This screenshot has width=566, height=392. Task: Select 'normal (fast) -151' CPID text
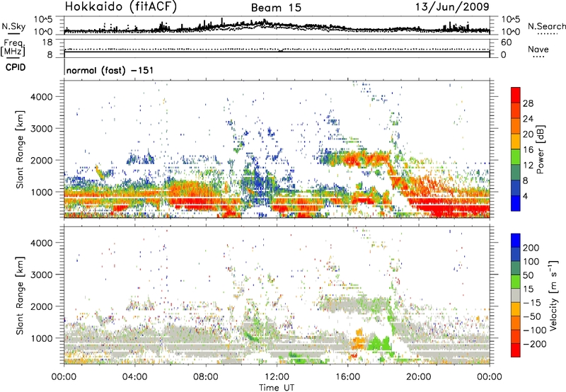coord(110,70)
